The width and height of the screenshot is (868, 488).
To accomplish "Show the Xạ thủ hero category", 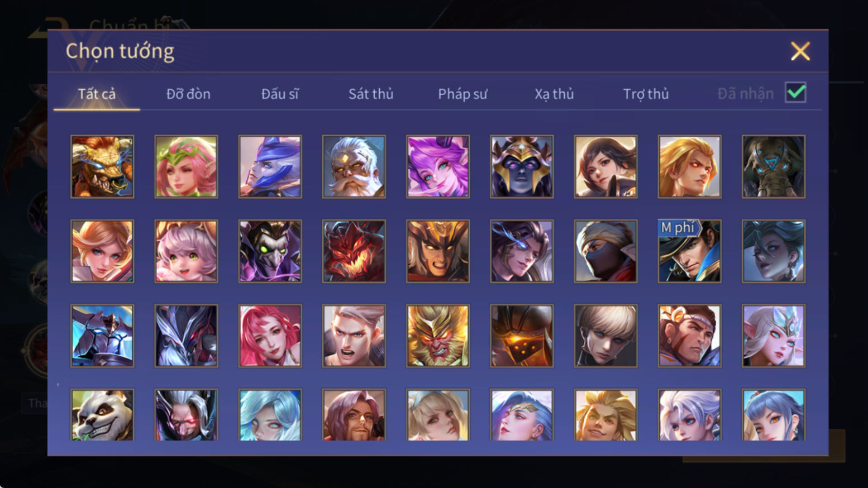I will coord(554,94).
